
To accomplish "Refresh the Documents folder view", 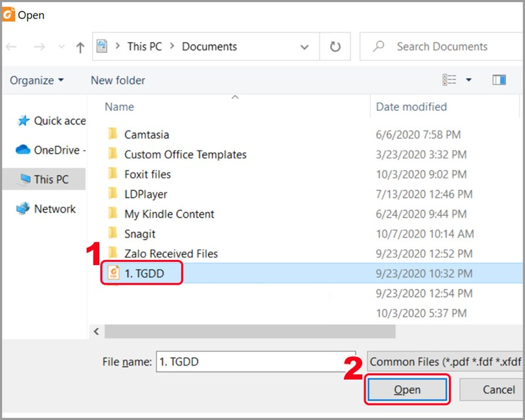I will (x=335, y=47).
